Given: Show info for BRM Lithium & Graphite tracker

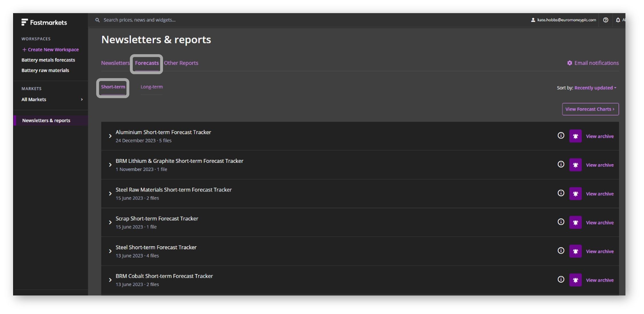Looking at the screenshot, I should point(561,164).
